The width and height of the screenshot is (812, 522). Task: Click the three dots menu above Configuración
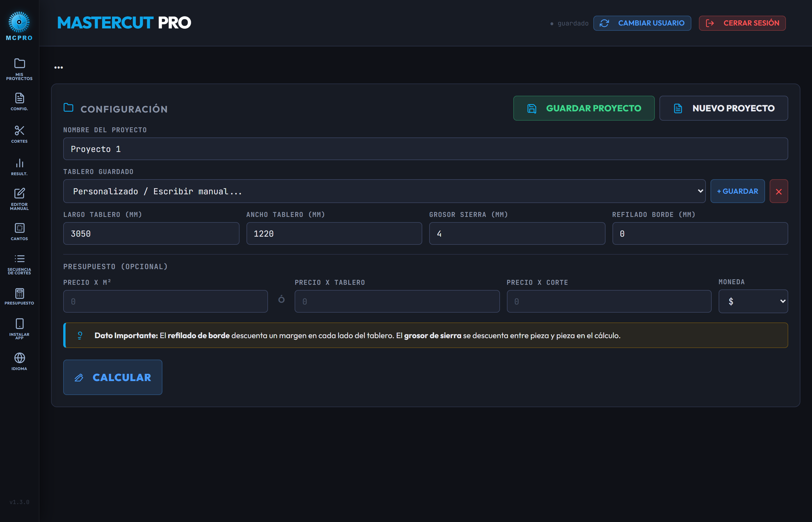pos(59,68)
